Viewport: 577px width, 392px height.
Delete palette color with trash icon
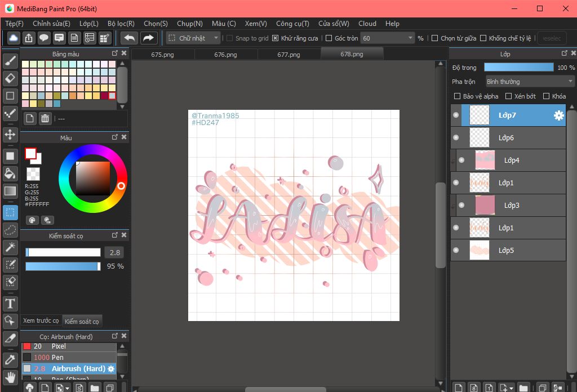[x=45, y=118]
